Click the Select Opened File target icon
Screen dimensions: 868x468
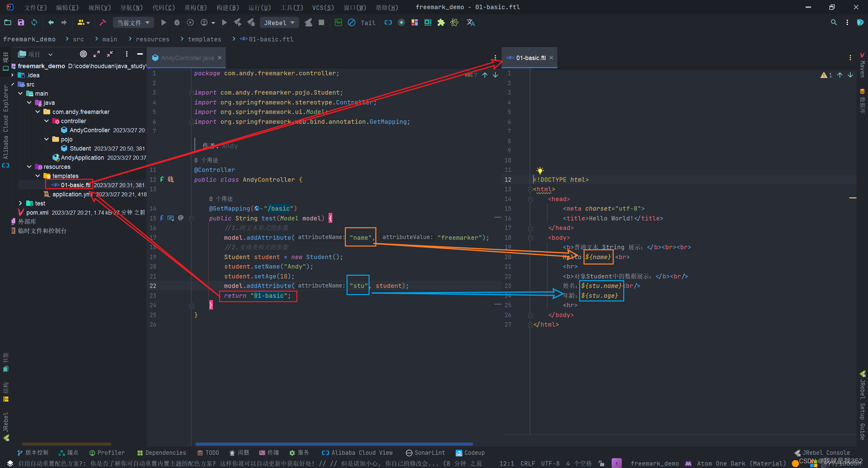coord(83,54)
